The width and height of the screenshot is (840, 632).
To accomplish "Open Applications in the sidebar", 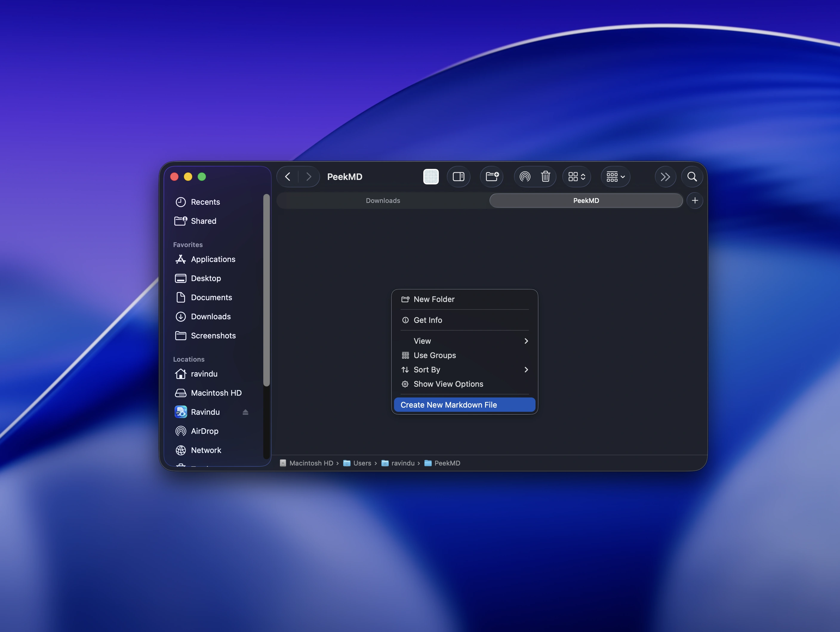I will click(214, 259).
